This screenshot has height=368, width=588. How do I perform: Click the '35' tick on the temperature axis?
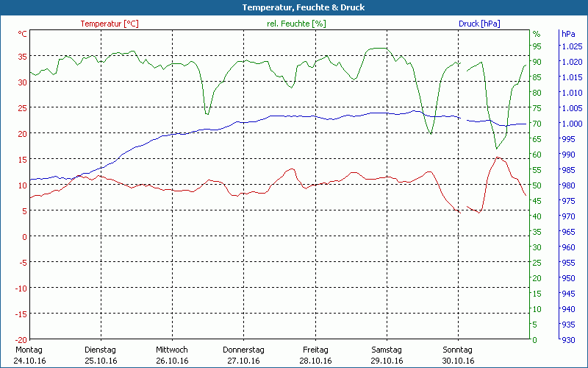coord(23,57)
